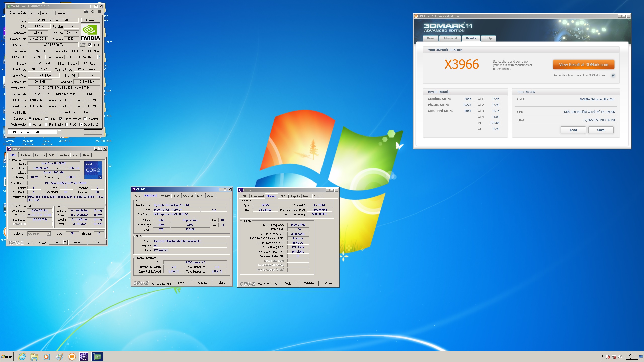Click the DRAM Frequency 3600.0 MHz value
The width and height of the screenshot is (644, 362).
pos(298,225)
